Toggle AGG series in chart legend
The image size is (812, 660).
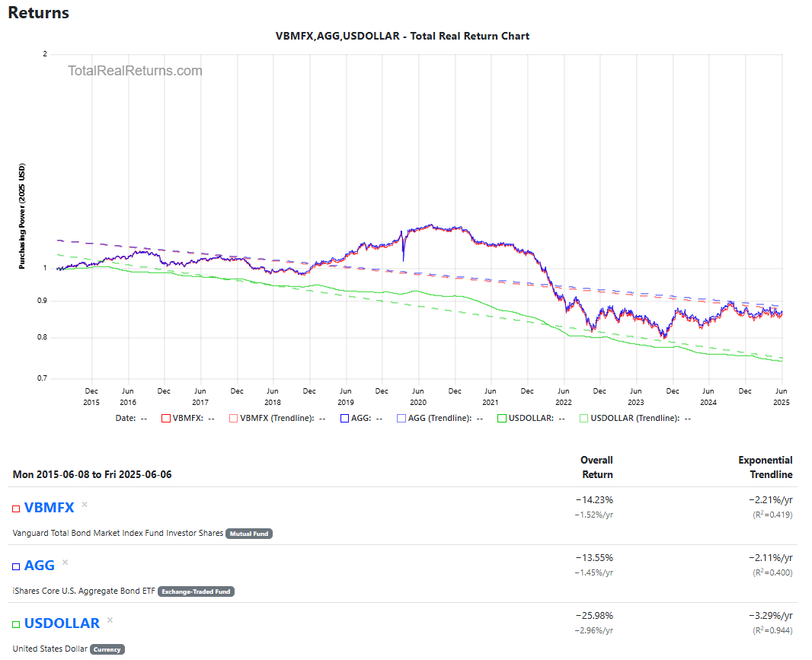(x=361, y=418)
